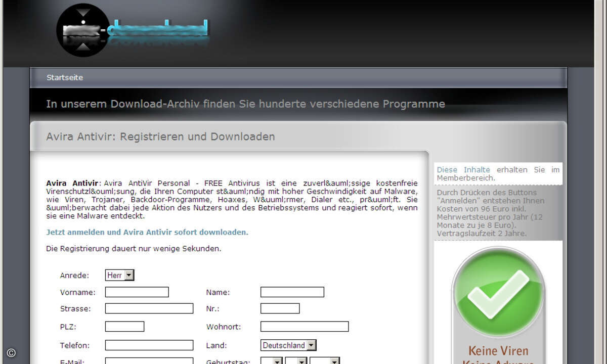Click into the Name text field

click(x=292, y=292)
